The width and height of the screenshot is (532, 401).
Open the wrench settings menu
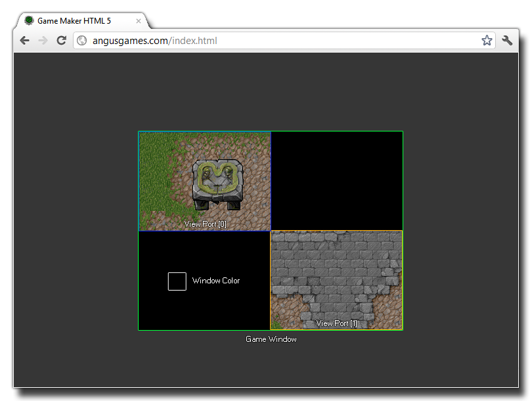click(x=507, y=41)
